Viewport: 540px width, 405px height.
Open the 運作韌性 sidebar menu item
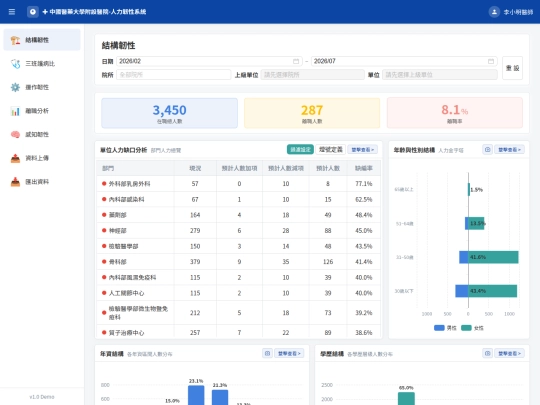click(42, 87)
